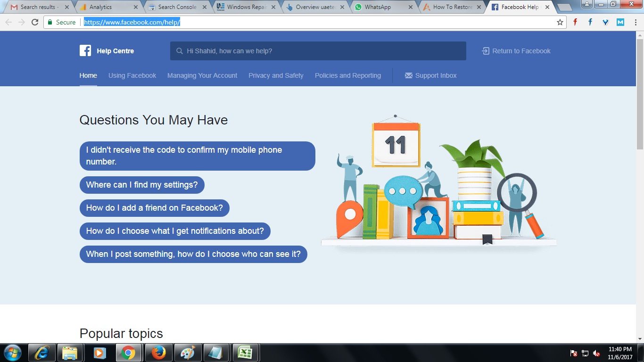The width and height of the screenshot is (644, 362).
Task: Click the help search field
Action: 318,51
